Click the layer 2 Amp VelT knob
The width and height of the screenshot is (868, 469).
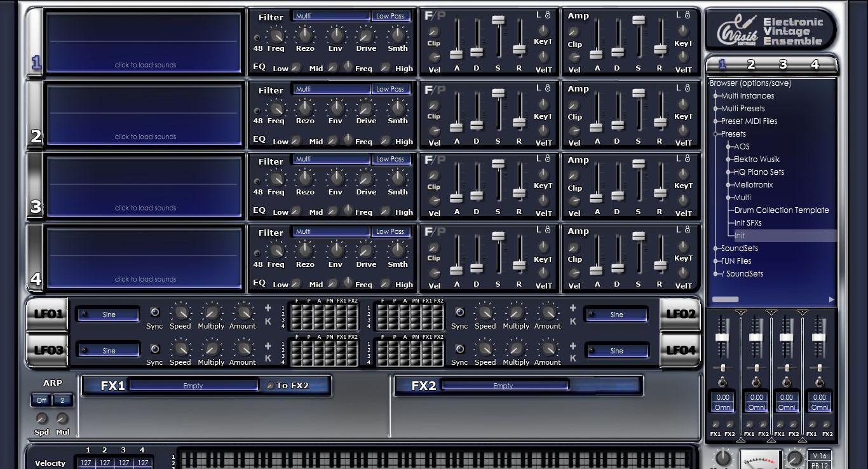coord(683,130)
